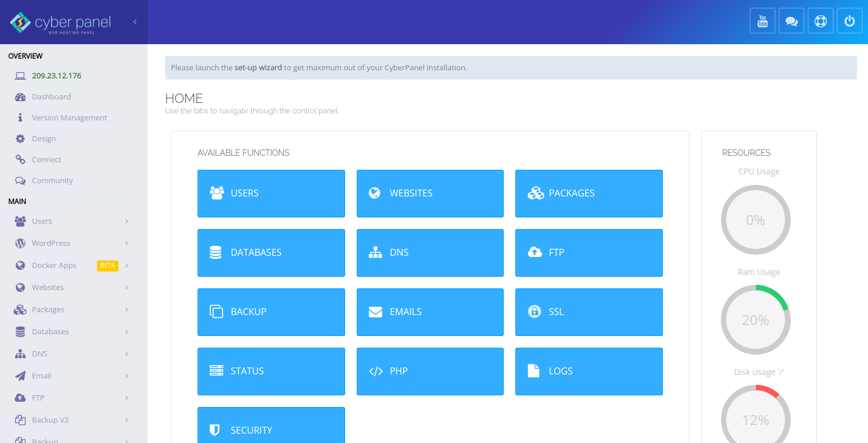Viewport: 868px width, 443px height.
Task: Expand the Websites sidebar submenu arrow
Action: (127, 288)
